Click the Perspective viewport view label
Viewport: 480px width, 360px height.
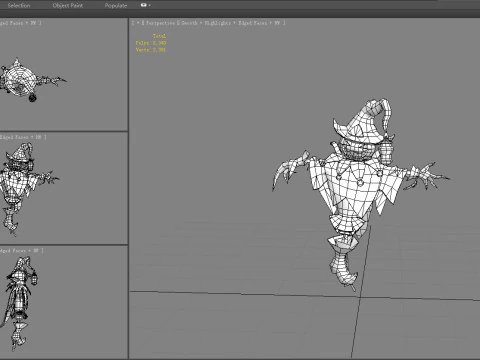[x=160, y=23]
